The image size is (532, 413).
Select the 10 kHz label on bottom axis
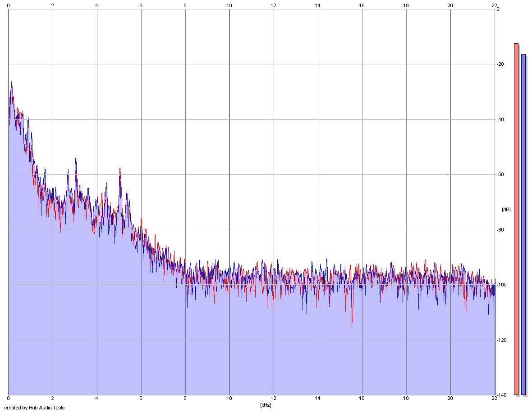click(x=229, y=398)
